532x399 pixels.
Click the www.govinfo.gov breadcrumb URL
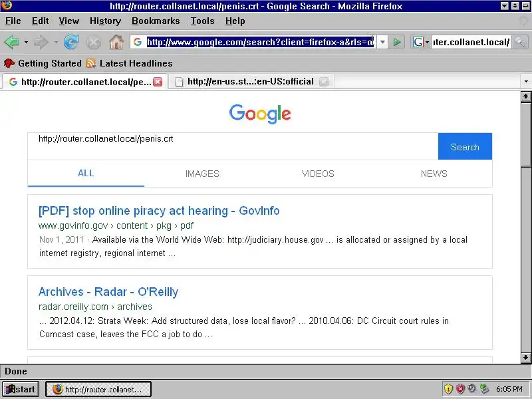click(116, 225)
